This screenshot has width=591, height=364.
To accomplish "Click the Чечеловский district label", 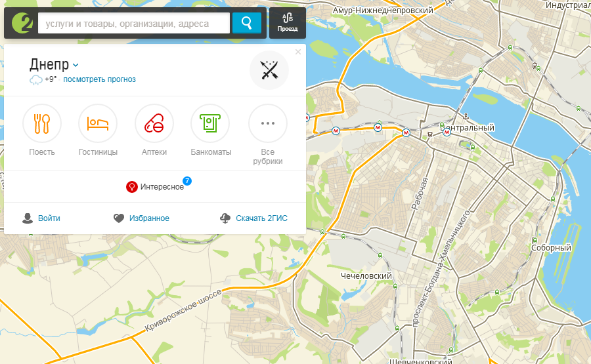I will 366,276.
